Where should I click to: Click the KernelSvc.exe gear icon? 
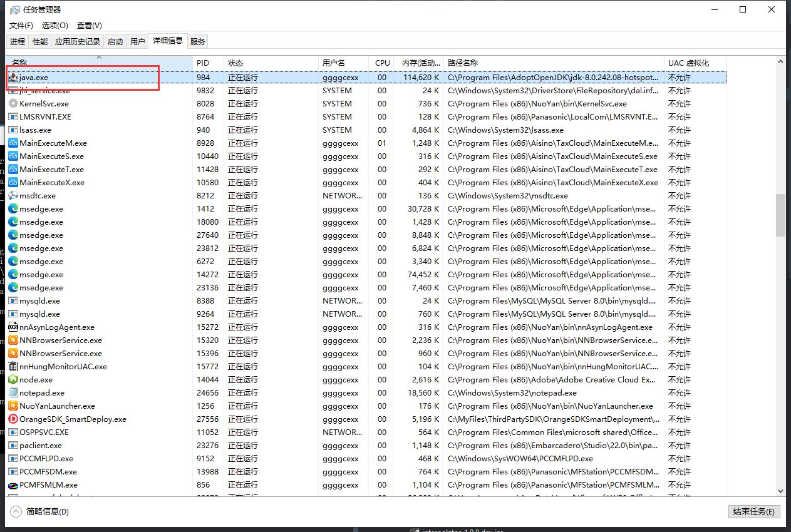[13, 104]
